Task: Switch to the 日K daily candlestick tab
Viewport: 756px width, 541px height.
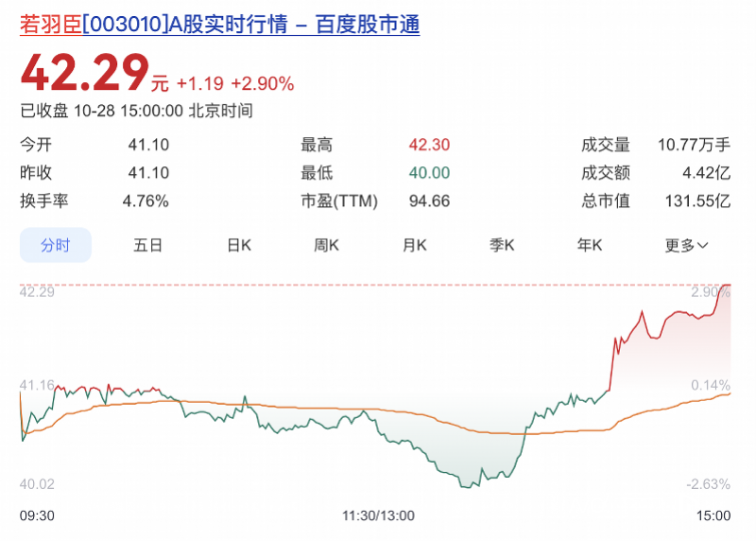Action: click(239, 245)
